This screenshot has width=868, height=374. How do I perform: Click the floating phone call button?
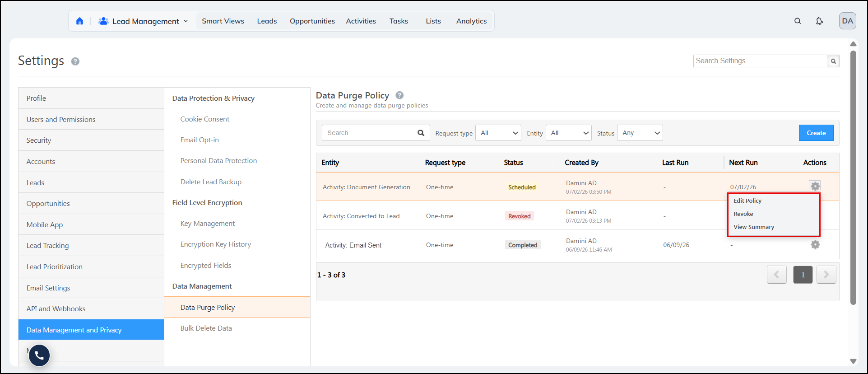pyautogui.click(x=39, y=355)
